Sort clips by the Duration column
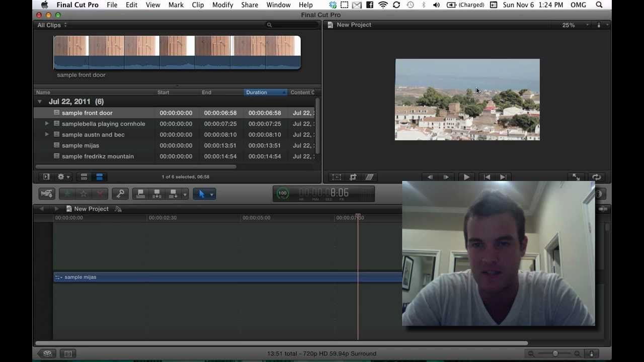This screenshot has width=644, height=362. pos(266,93)
